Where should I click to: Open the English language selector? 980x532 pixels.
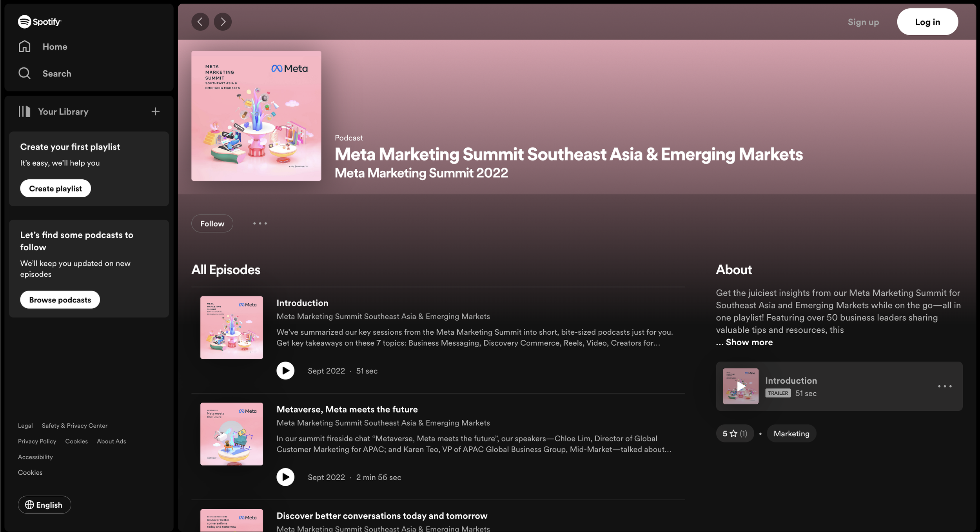(x=44, y=505)
